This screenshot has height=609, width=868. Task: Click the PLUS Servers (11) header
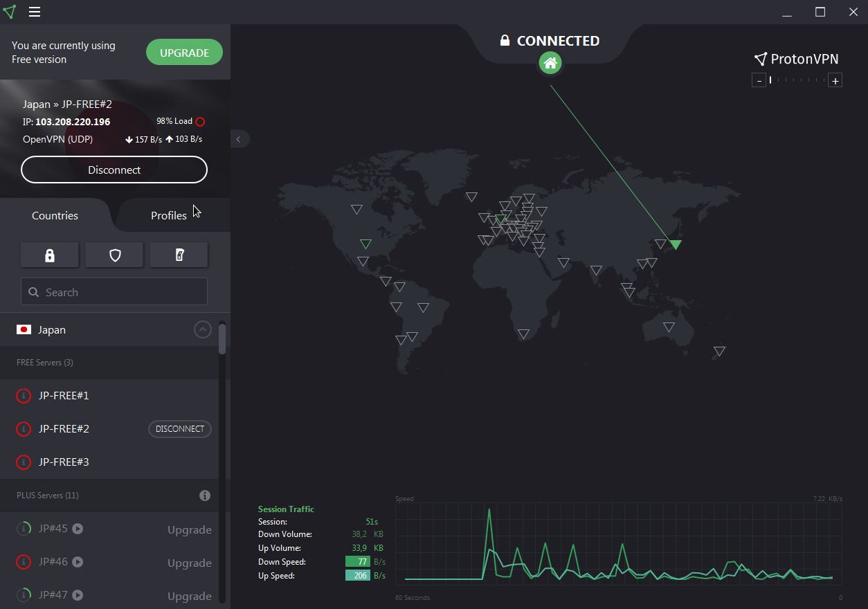48,496
